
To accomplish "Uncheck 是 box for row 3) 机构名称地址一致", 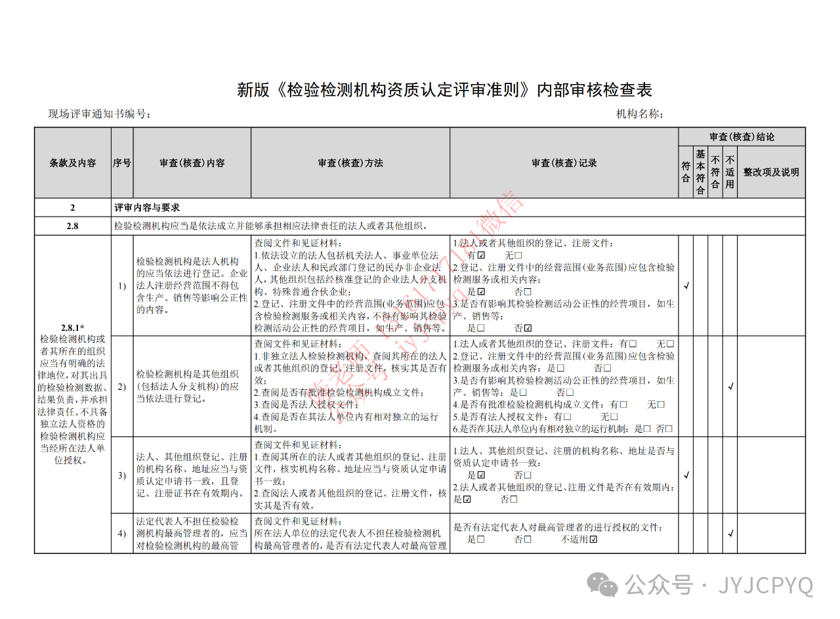I will [x=481, y=475].
